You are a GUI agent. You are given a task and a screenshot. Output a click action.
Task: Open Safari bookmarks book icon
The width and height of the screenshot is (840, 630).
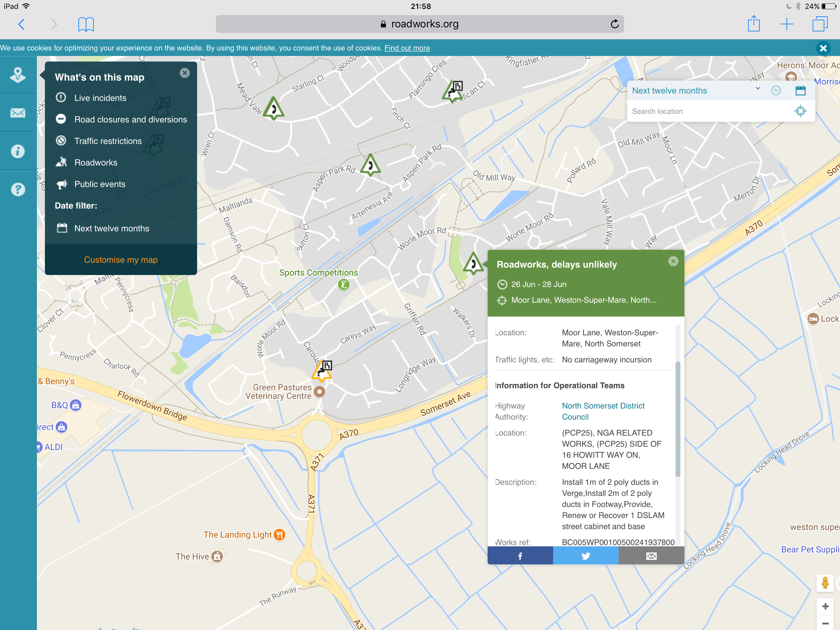86,24
